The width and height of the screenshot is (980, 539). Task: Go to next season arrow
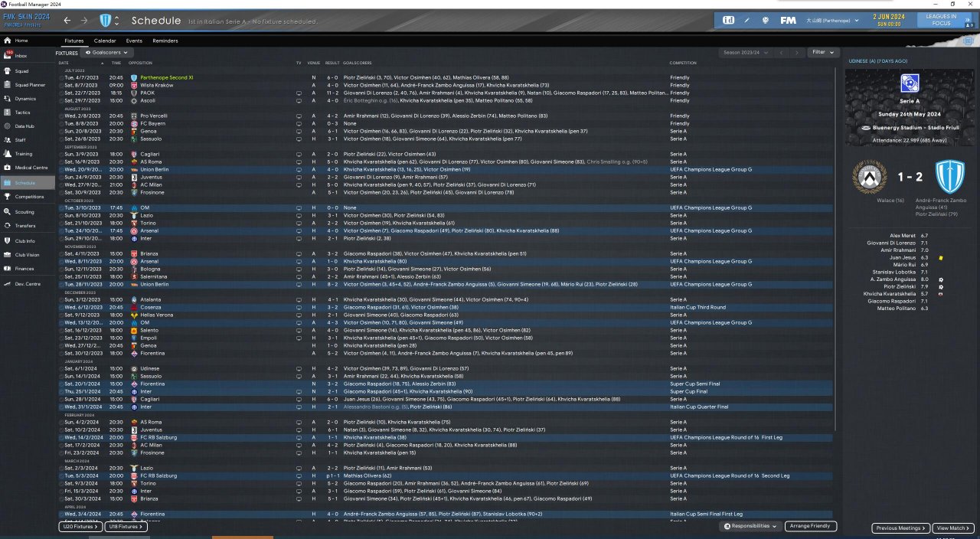point(799,52)
